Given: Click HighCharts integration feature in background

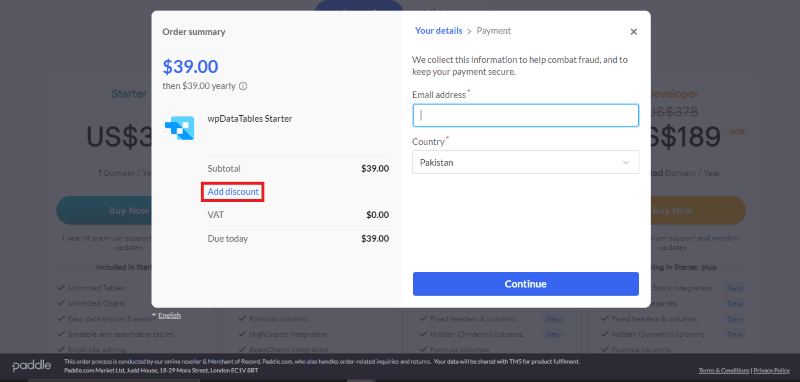Looking at the screenshot, I should point(288,334).
